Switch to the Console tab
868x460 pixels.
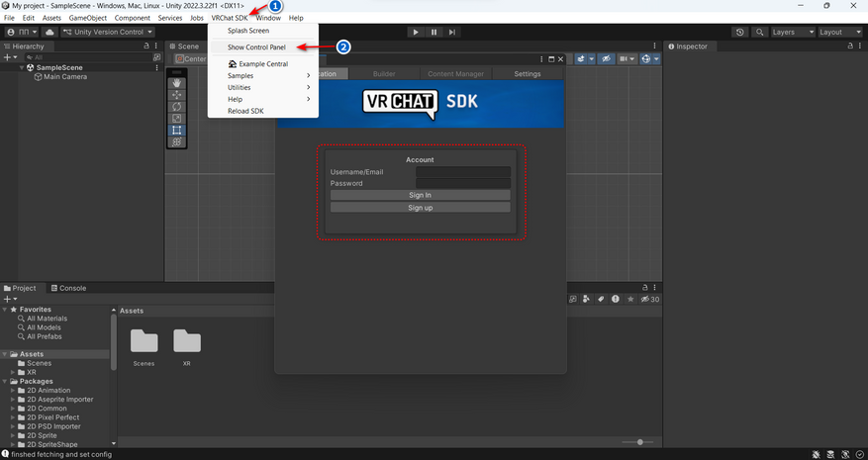[x=67, y=288]
